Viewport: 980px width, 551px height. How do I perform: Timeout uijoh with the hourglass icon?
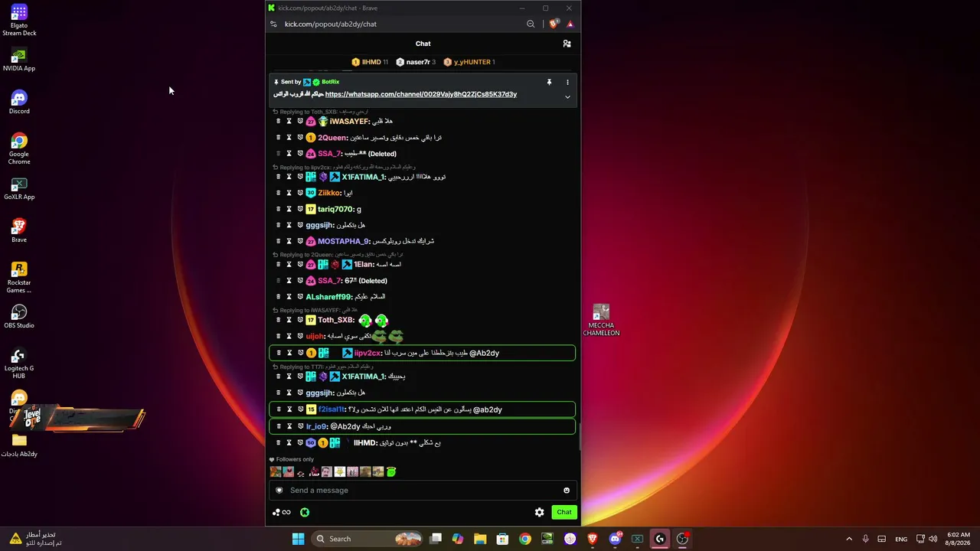[x=289, y=337]
